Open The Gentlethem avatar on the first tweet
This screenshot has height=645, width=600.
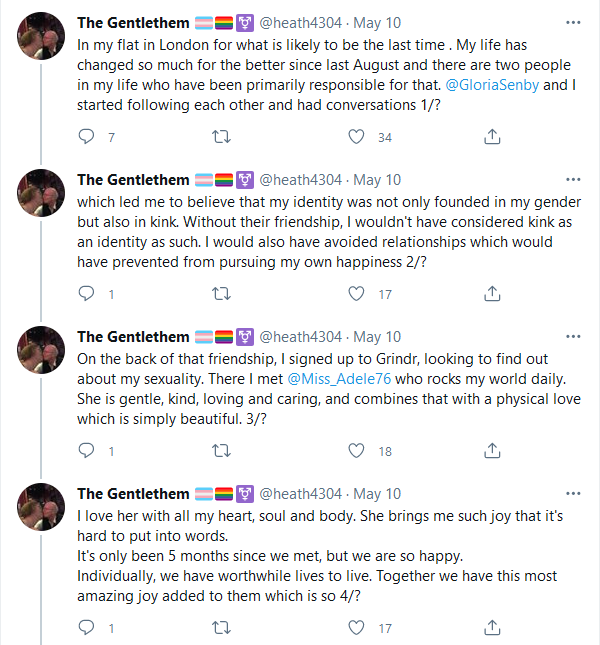tap(41, 36)
